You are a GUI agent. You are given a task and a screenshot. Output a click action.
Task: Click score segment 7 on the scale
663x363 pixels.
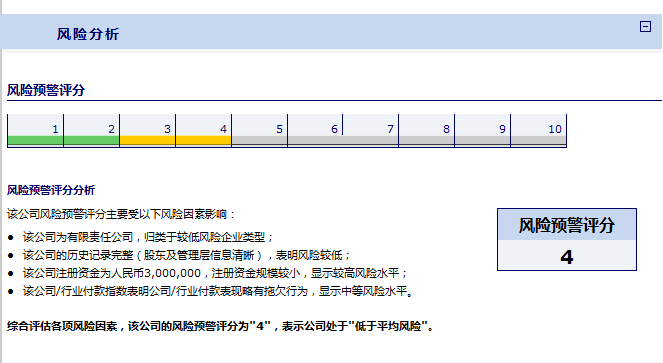pos(371,130)
